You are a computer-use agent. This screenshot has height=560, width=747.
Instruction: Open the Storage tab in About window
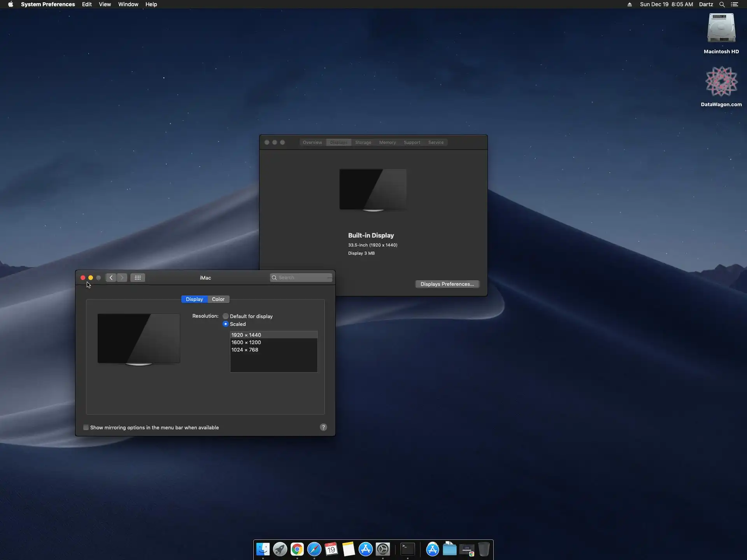[363, 142]
